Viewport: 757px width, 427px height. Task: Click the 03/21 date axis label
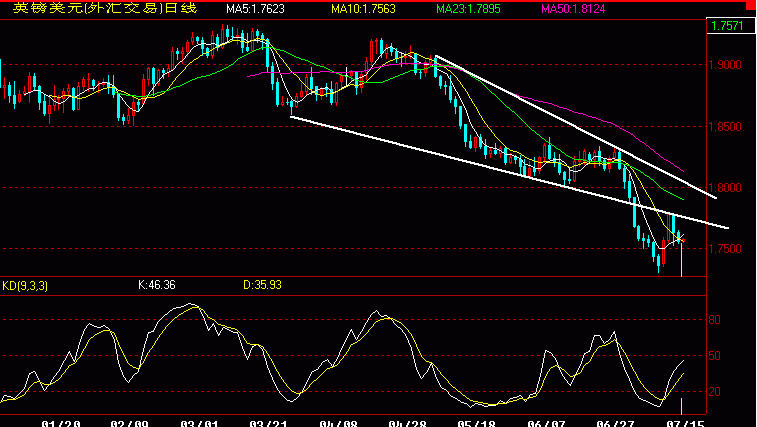(x=268, y=423)
